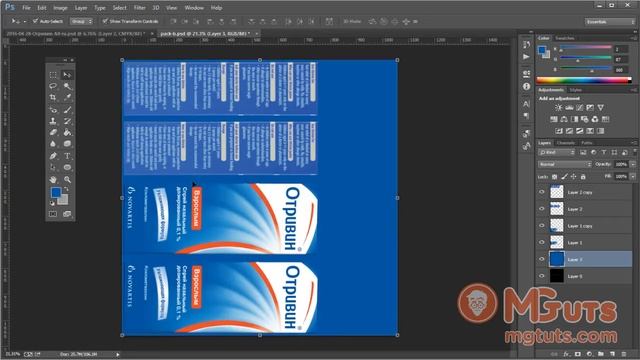Click the color spectrum ramp
Image resolution: width=640 pixels, height=360 pixels.
(584, 80)
